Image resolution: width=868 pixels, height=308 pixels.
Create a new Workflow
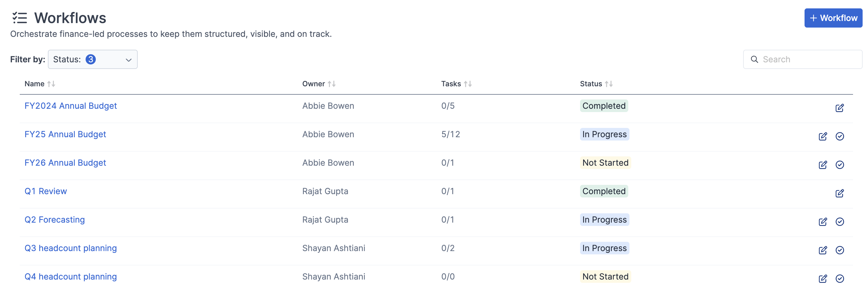(x=833, y=18)
